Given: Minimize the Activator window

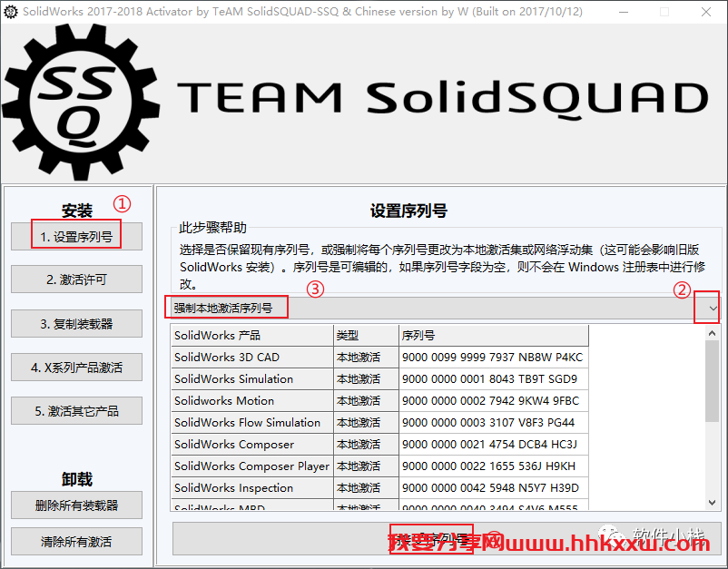Looking at the screenshot, I should 624,12.
